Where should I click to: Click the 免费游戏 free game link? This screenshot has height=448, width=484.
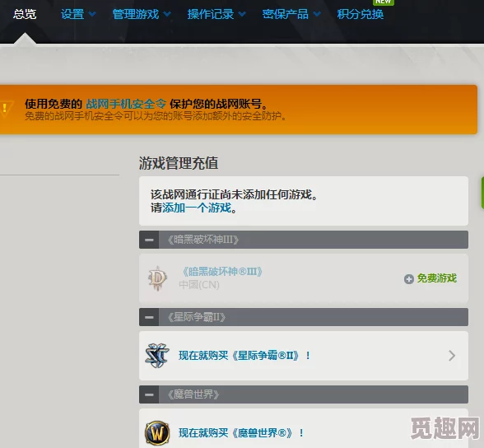[x=437, y=278]
